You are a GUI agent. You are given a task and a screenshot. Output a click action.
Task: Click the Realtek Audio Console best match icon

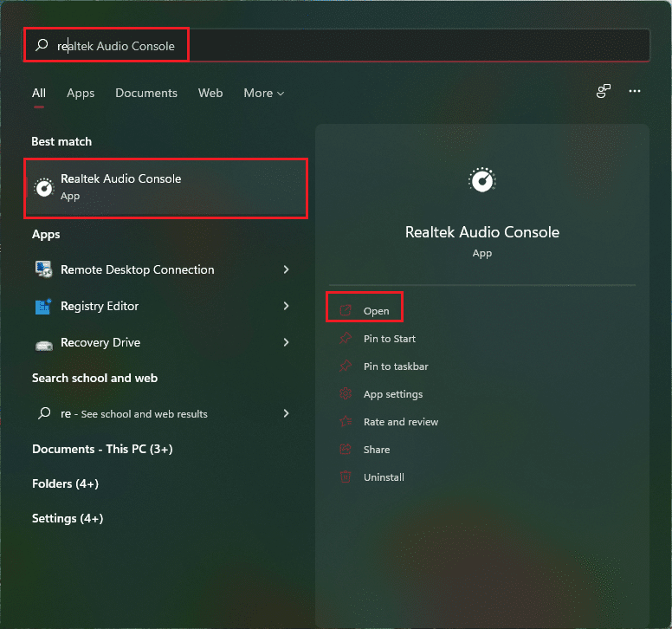click(x=43, y=187)
